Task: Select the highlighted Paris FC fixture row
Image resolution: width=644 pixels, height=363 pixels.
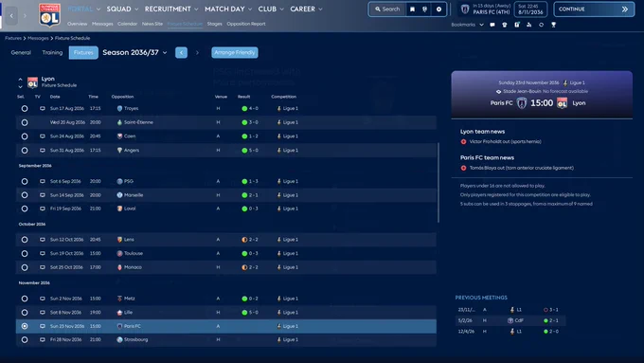Action: pyautogui.click(x=226, y=326)
